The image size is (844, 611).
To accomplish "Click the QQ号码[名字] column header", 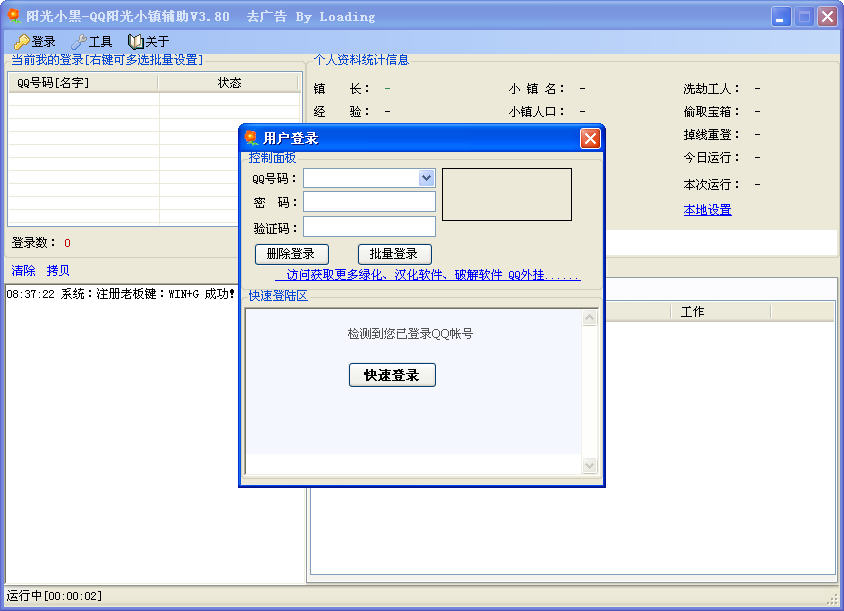I will click(83, 82).
